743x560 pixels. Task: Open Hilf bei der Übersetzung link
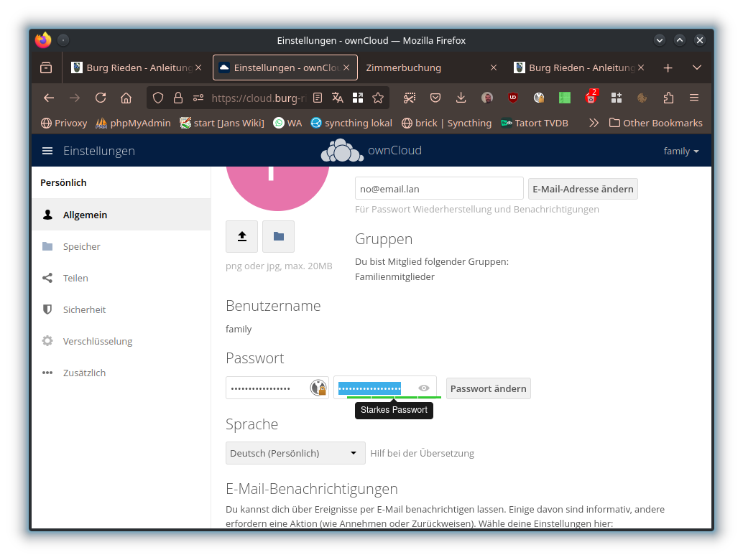[422, 453]
